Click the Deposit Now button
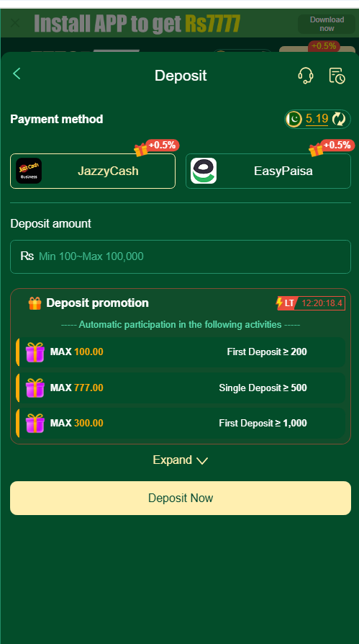The image size is (359, 644). click(x=181, y=498)
